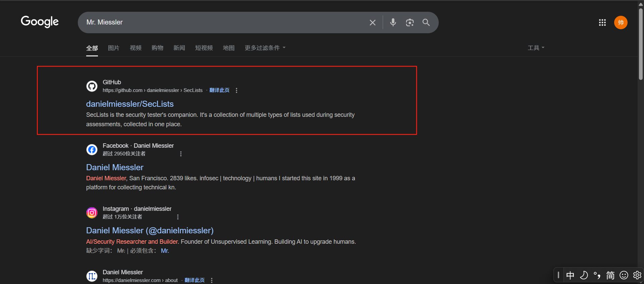Click the 超过 2950位关注者 text
The image size is (644, 284).
(x=124, y=154)
